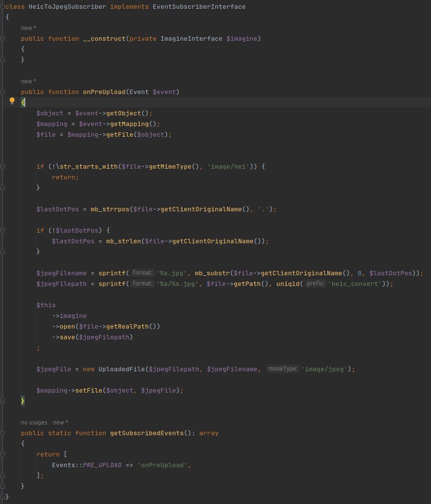Screen dimensions: 431x504
Task: Click the onPreUpload method name in its declaration
Action: point(104,92)
